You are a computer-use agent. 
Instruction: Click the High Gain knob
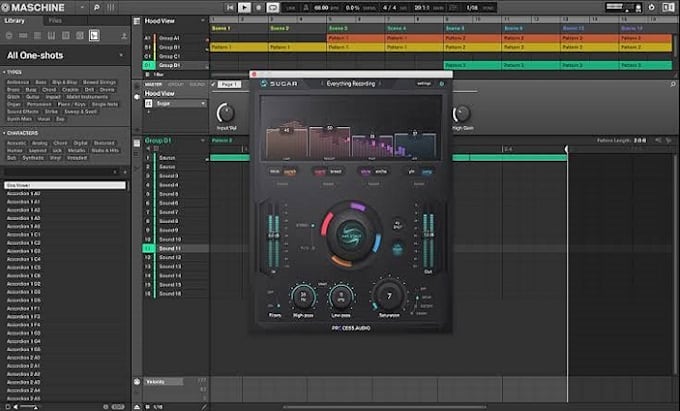(461, 114)
